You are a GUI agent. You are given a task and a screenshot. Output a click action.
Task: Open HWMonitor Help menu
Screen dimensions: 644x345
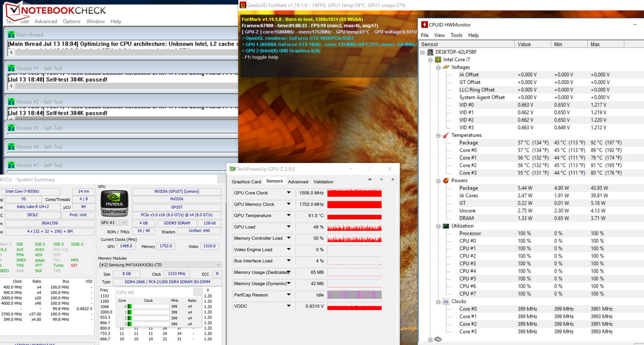[473, 35]
